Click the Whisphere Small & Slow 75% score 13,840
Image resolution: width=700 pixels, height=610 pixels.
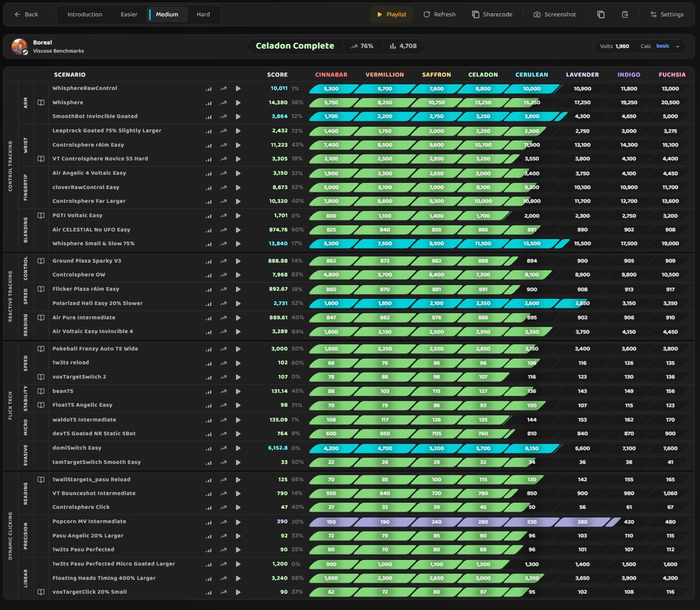click(278, 244)
